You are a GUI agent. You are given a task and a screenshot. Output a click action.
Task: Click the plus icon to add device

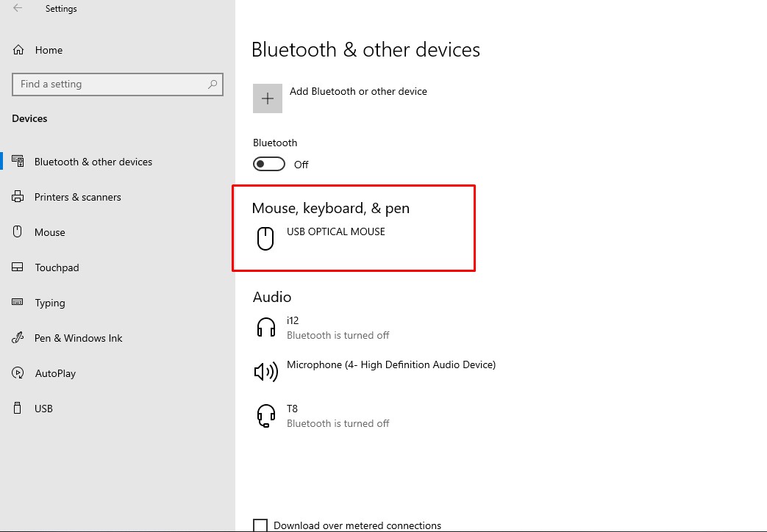pyautogui.click(x=268, y=98)
